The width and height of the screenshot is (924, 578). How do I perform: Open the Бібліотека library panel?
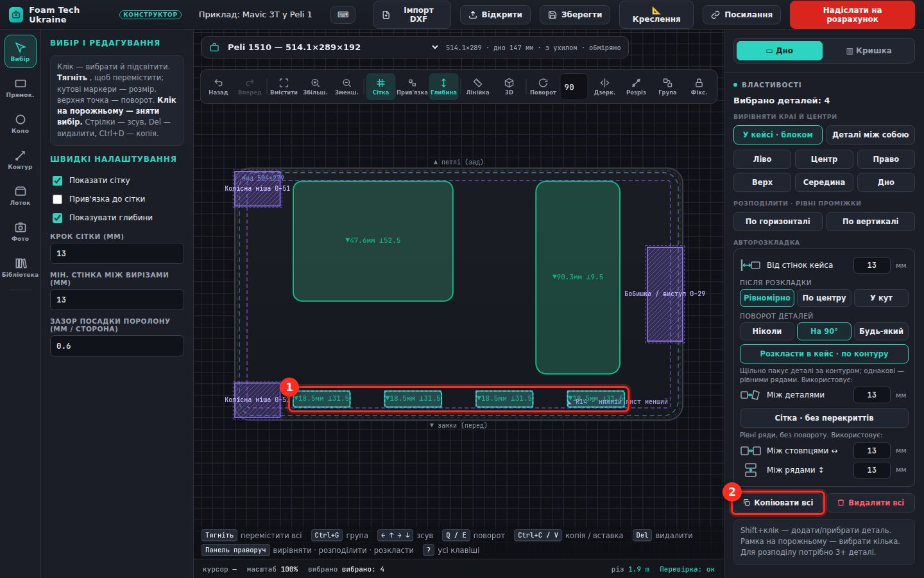20,268
